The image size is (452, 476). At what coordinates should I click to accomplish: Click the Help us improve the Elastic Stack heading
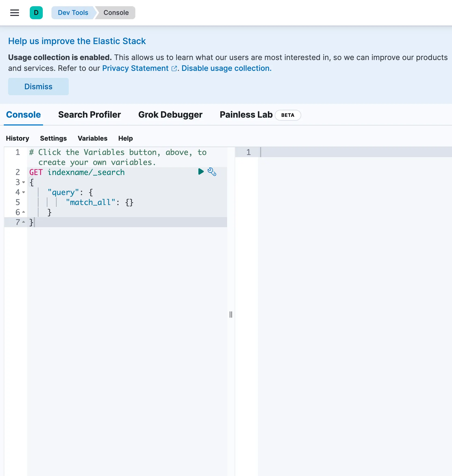click(x=77, y=41)
